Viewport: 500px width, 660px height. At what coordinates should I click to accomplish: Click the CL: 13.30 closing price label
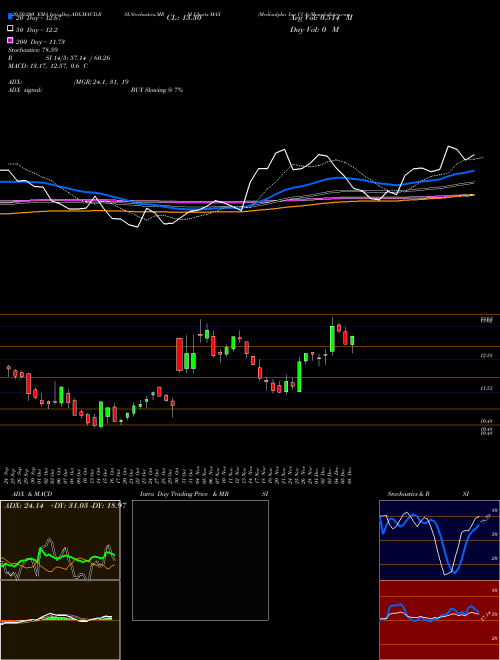184,18
